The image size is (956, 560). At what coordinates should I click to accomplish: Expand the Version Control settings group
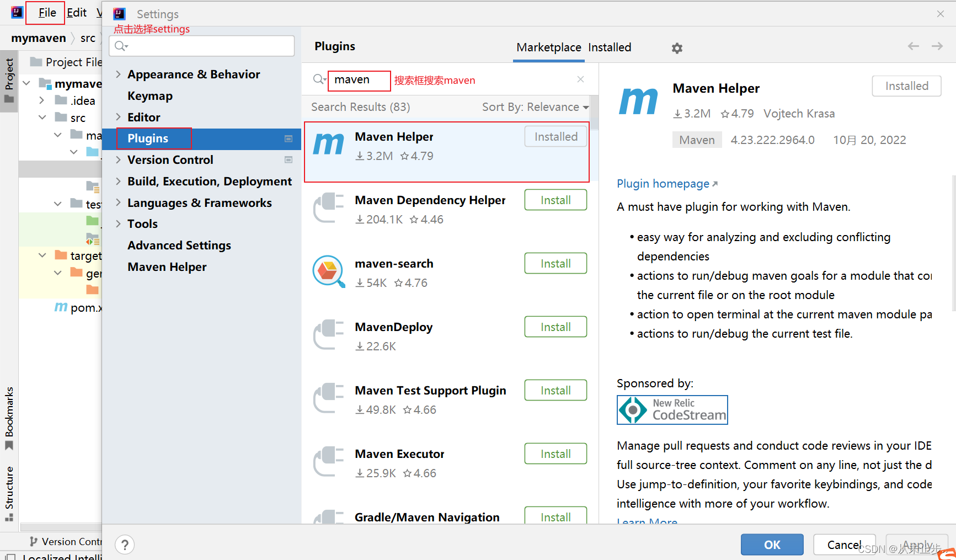click(118, 159)
